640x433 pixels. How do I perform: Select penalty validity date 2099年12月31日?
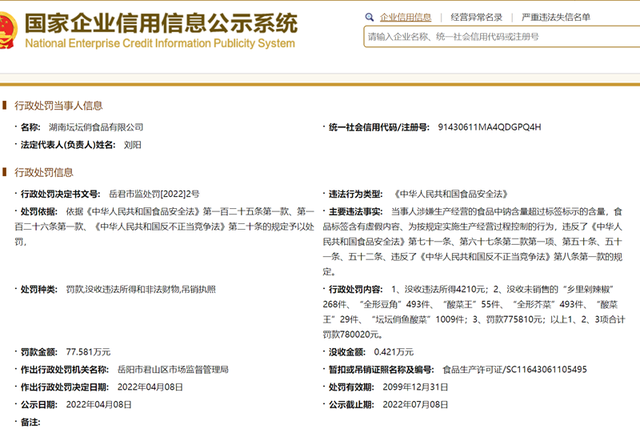tap(415, 387)
